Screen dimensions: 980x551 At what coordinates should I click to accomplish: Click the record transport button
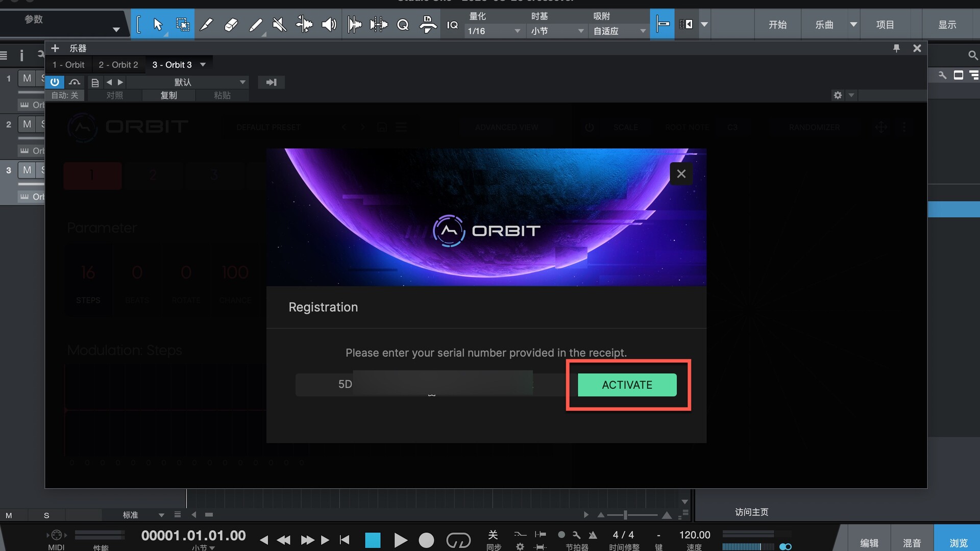pos(426,540)
